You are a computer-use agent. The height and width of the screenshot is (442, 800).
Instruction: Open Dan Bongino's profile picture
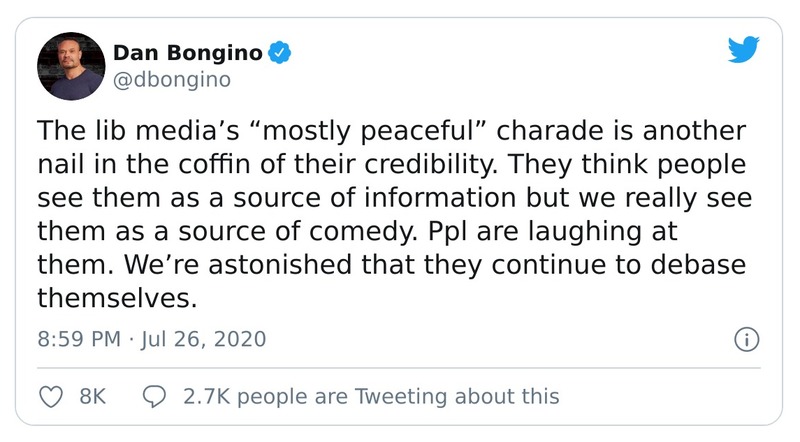(72, 65)
